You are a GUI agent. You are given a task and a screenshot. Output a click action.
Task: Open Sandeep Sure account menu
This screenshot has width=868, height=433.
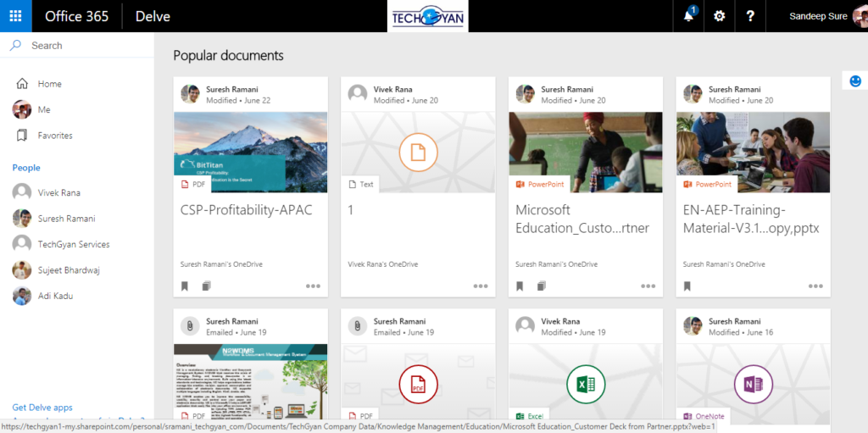[x=818, y=16]
